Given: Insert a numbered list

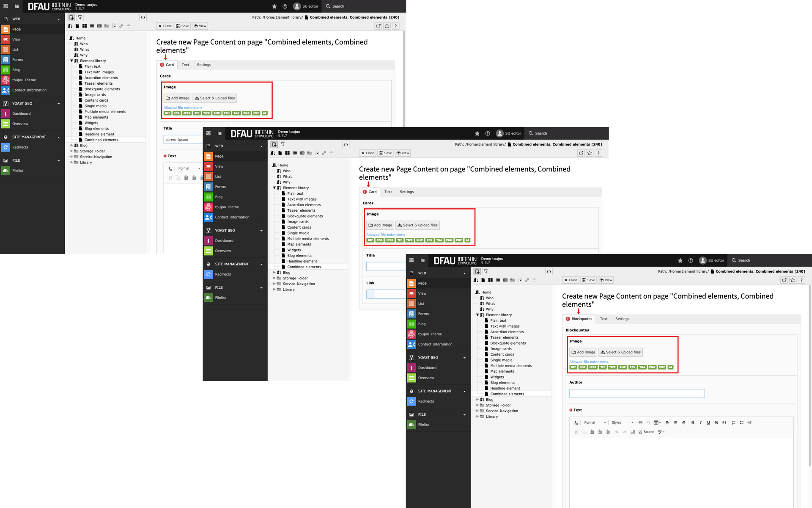Looking at the screenshot, I should tap(734, 422).
